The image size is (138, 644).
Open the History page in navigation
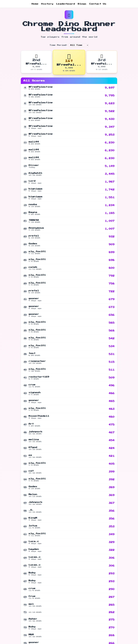47,4
